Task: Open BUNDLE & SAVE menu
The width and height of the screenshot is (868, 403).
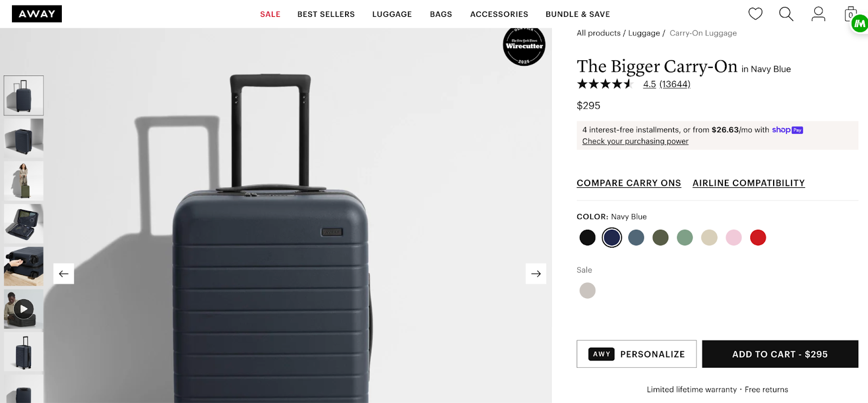Action: [578, 14]
